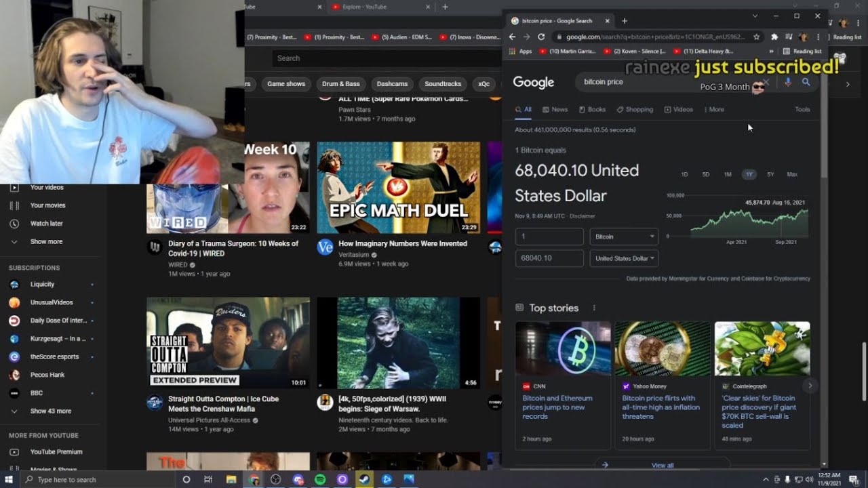Bookmark this page with the star icon
Viewport: 868px width, 488px height.
coord(757,37)
